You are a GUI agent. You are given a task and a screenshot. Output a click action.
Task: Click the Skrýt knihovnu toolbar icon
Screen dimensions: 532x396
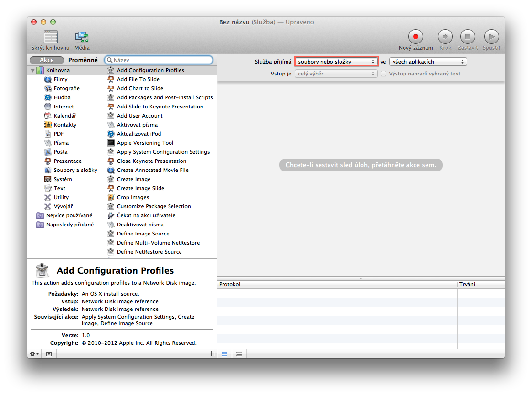point(51,37)
